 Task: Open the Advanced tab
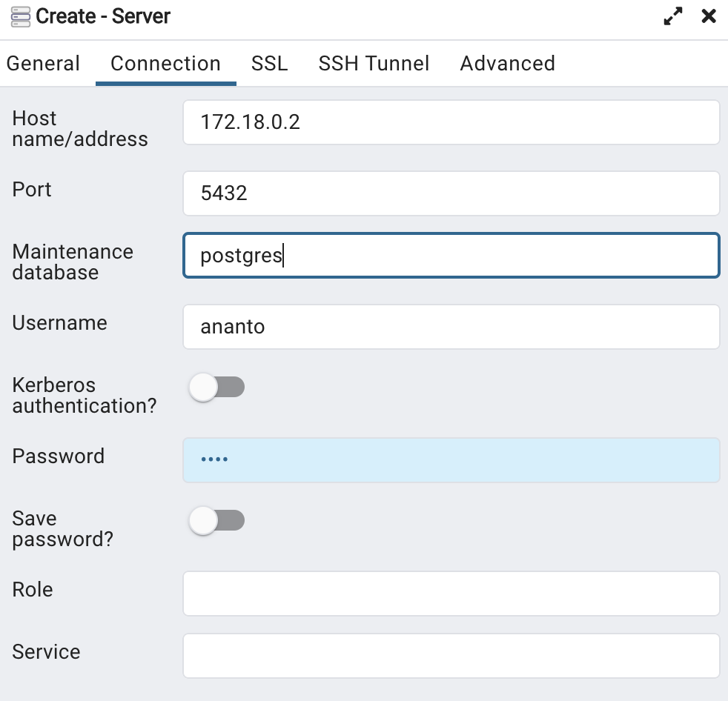coord(508,64)
